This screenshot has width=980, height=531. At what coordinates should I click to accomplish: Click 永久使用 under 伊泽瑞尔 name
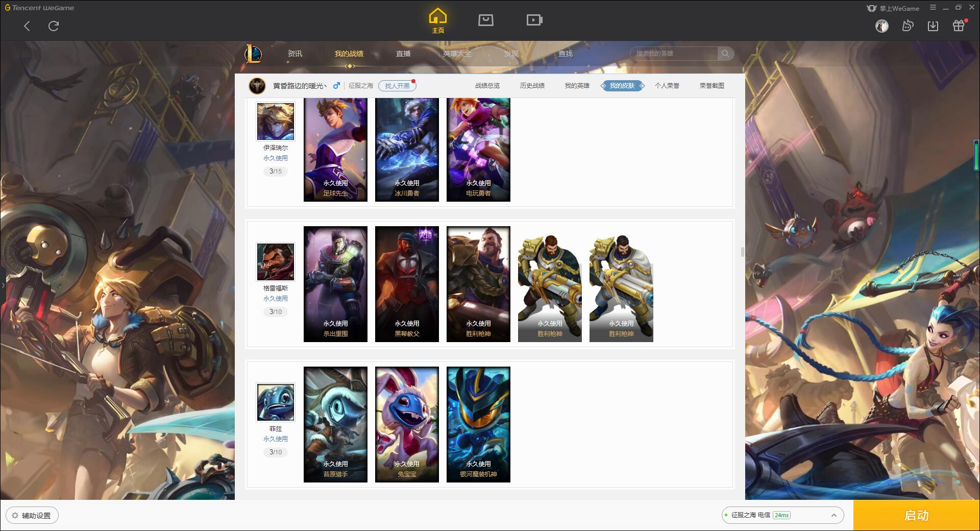[276, 158]
